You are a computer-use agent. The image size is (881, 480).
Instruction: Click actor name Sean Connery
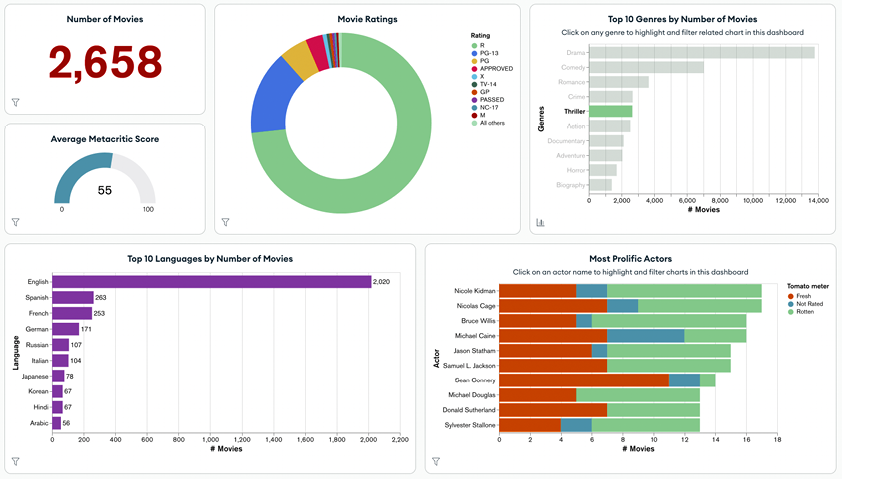click(475, 381)
